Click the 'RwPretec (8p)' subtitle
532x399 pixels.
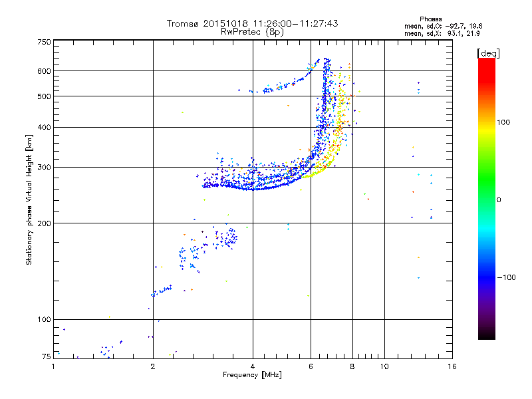tap(252, 32)
